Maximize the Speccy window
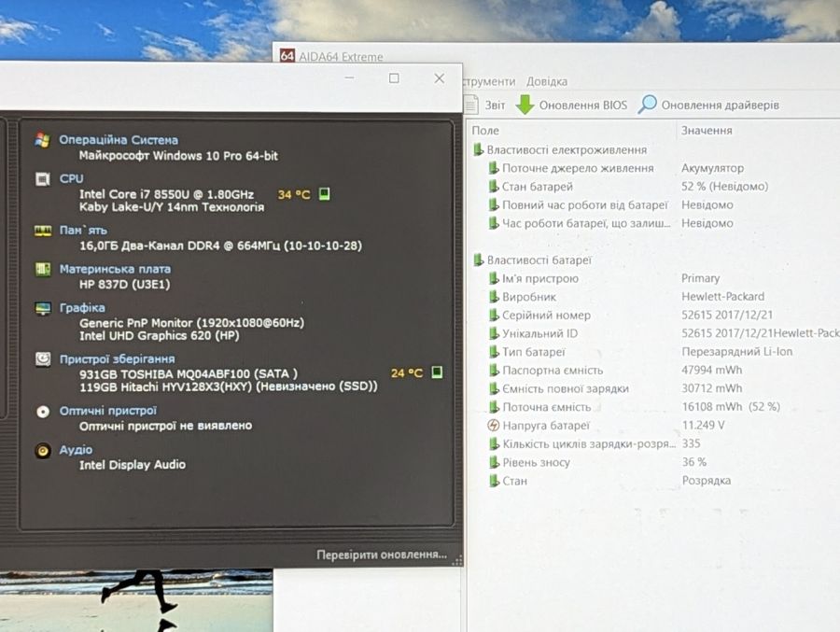This screenshot has width=840, height=632. click(x=394, y=78)
